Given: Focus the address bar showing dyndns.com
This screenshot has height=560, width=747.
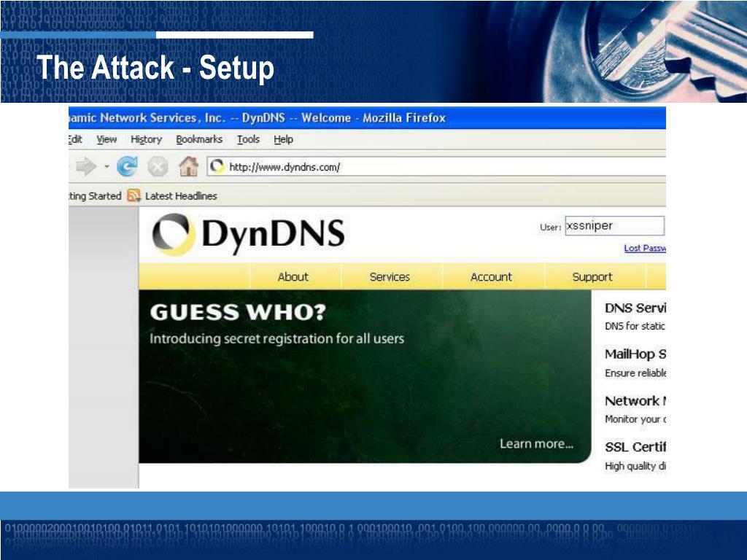Looking at the screenshot, I should pyautogui.click(x=436, y=167).
